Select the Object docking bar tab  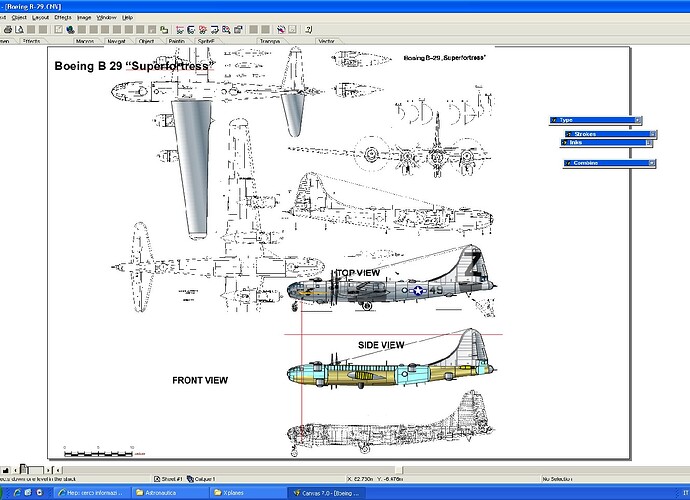coord(147,41)
